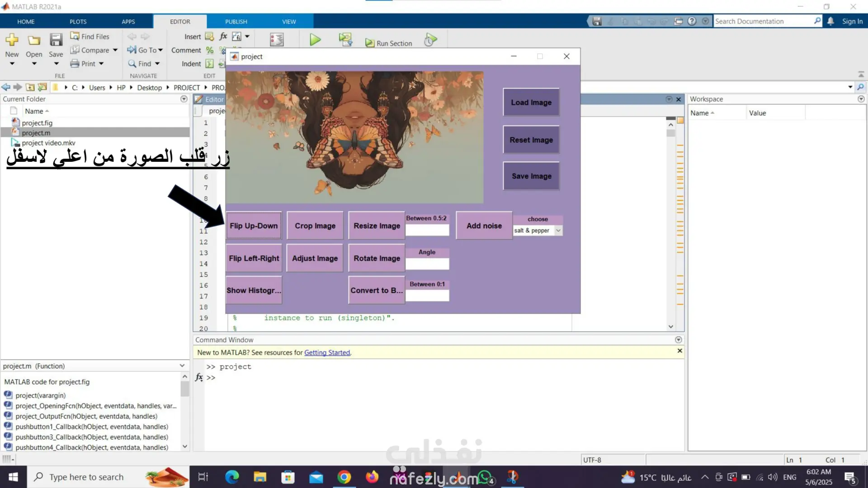Screen dimensions: 868x488
Task: Open the address bar path dropdown
Action: tap(850, 87)
